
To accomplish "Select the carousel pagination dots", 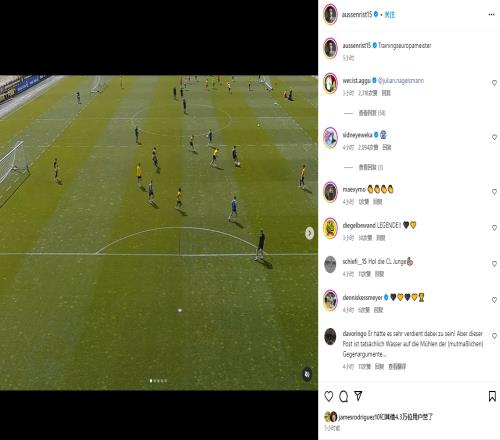I will click(x=158, y=381).
